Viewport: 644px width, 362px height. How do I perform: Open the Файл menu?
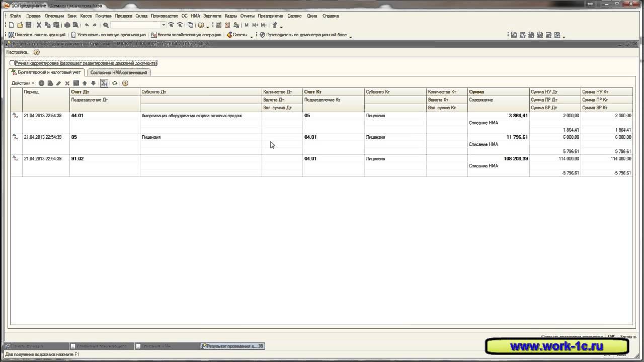[15, 16]
